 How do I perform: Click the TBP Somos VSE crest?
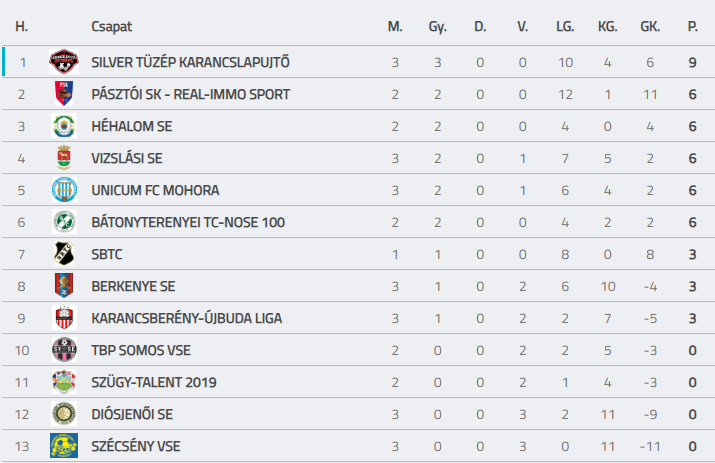click(x=64, y=350)
